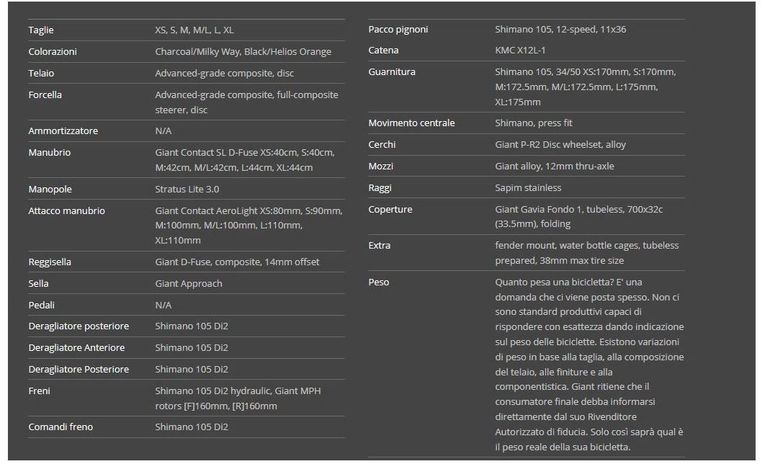Click the 'Coperture' label

[390, 209]
